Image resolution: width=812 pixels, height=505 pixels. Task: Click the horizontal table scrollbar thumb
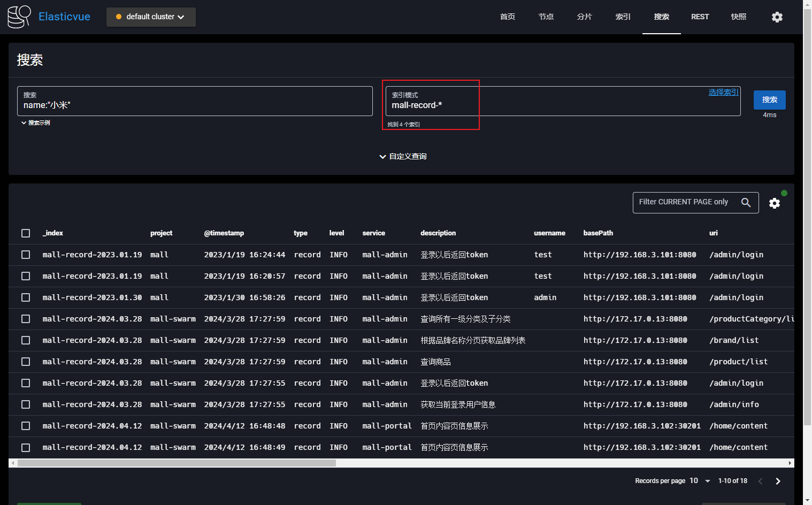coord(177,463)
